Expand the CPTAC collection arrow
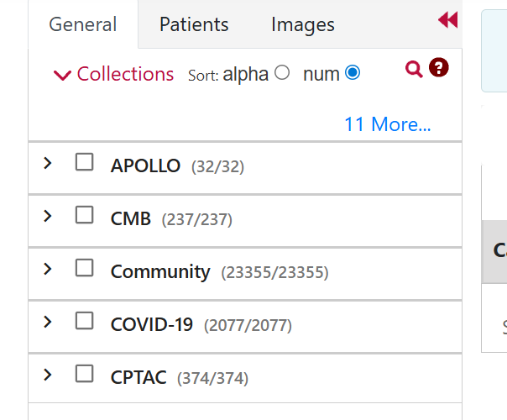 point(48,375)
